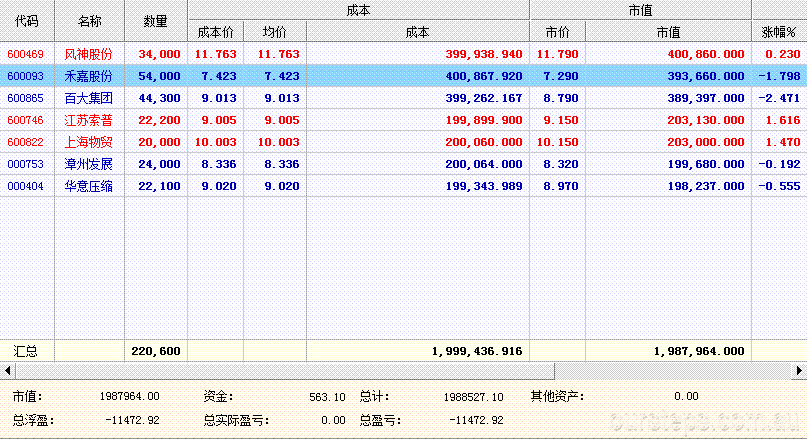Click the 均价 column header

tap(275, 32)
